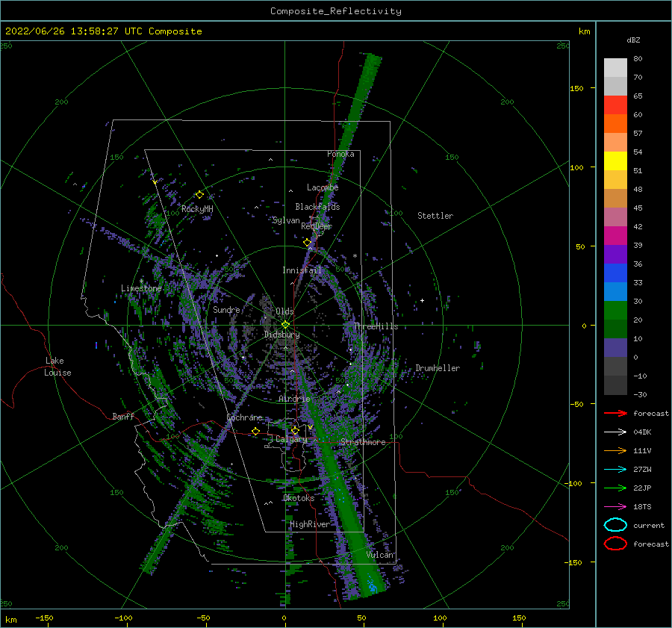Click the HighRiver label
This screenshot has width=672, height=628.
tap(310, 524)
